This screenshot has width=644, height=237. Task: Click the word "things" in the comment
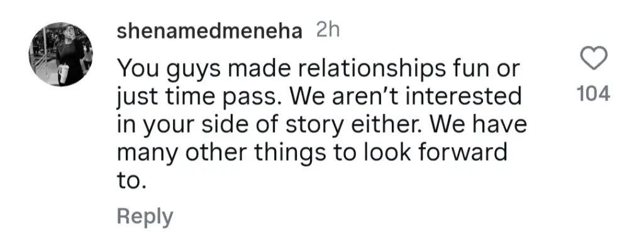(x=285, y=153)
